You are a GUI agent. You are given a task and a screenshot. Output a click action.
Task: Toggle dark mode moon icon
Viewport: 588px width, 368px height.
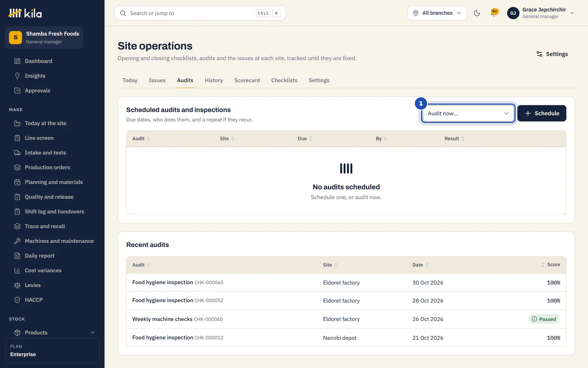477,13
